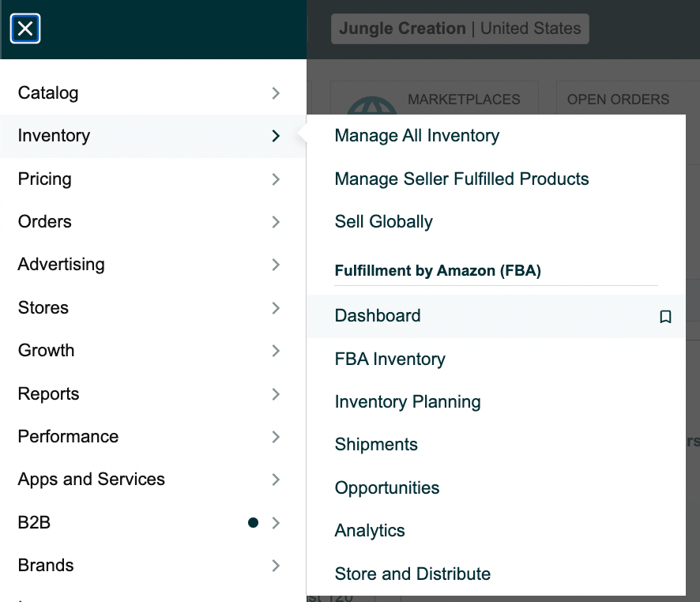
Task: Select the Inventory menu item
Action: 153,136
